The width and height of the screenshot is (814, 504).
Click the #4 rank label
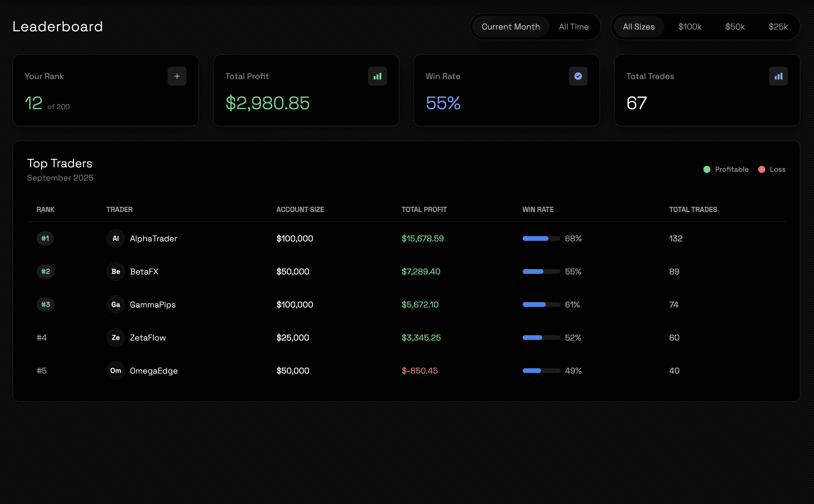pyautogui.click(x=42, y=337)
